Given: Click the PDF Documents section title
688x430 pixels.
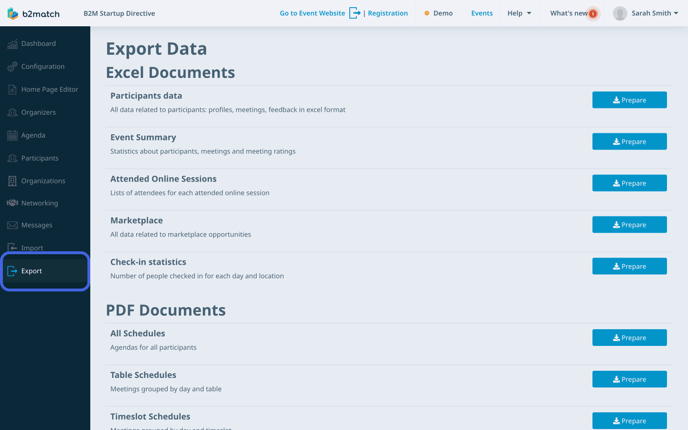Looking at the screenshot, I should tap(166, 310).
